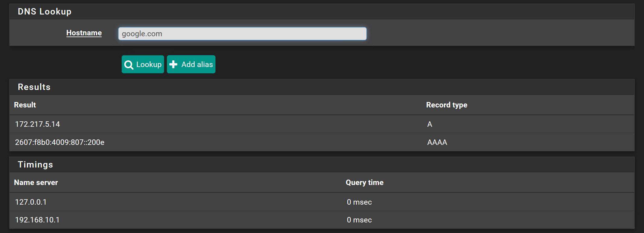The image size is (644, 233).
Task: Click query time for 192.168.10.1 row
Action: (x=359, y=220)
